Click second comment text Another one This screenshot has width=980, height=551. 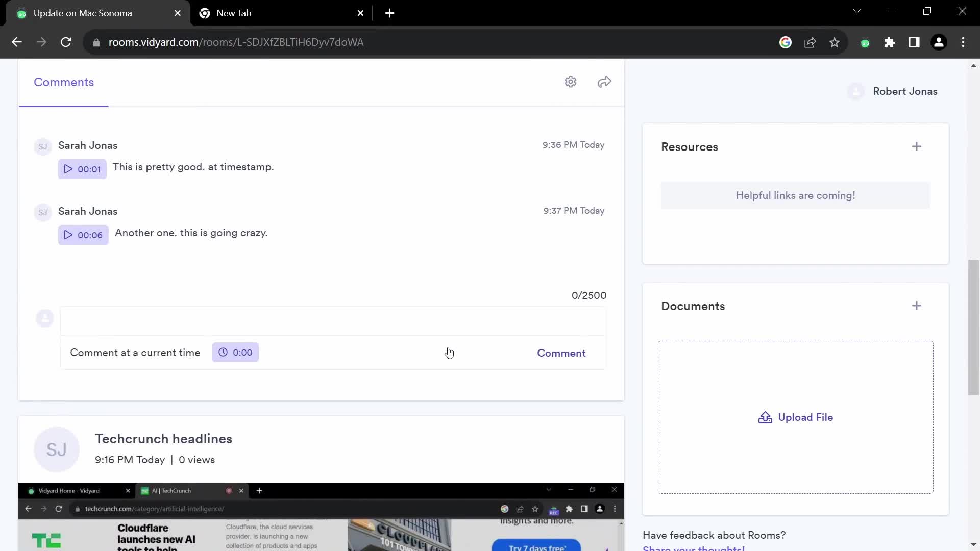point(191,233)
